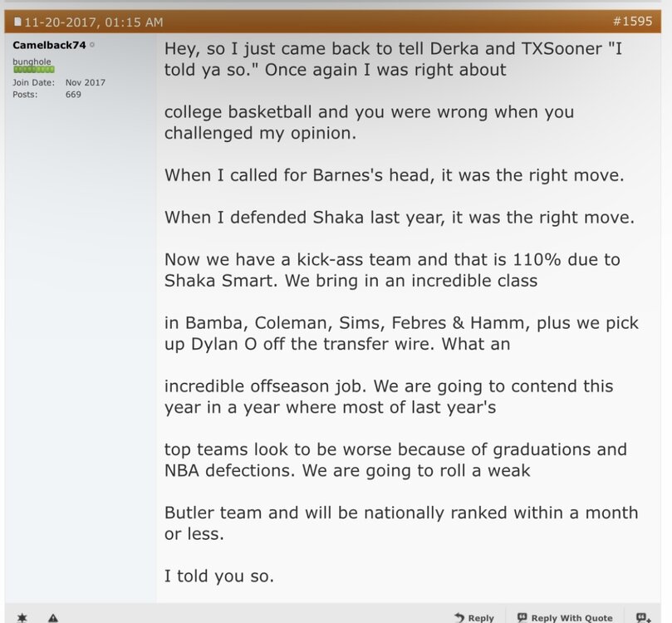Screen dimensions: 672x623
Task: Click the post document icon beside the date
Action: [x=17, y=22]
